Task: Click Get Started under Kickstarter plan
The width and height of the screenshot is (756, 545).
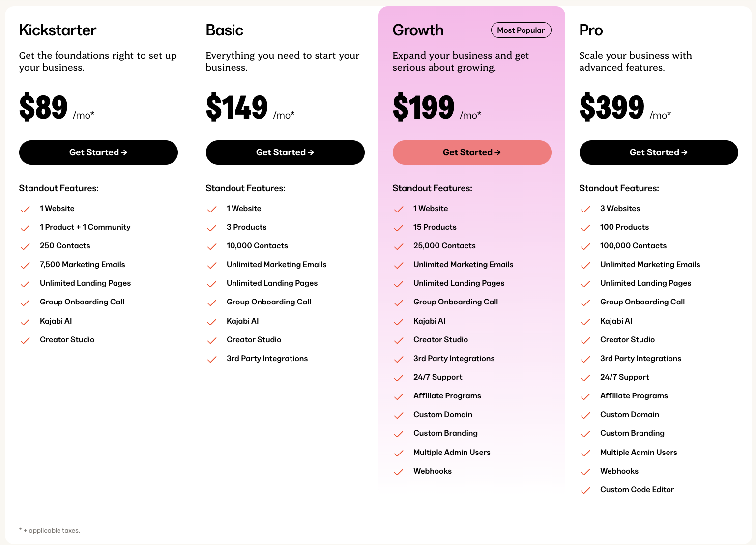Action: click(x=98, y=152)
